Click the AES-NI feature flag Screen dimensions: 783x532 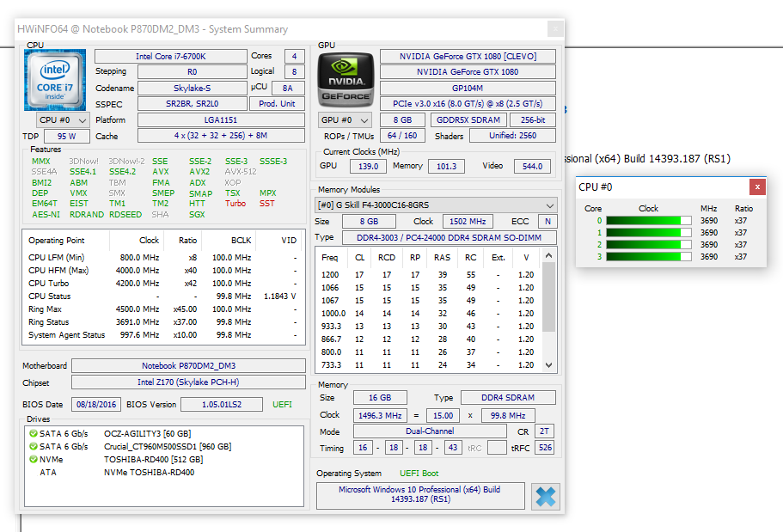pyautogui.click(x=46, y=215)
